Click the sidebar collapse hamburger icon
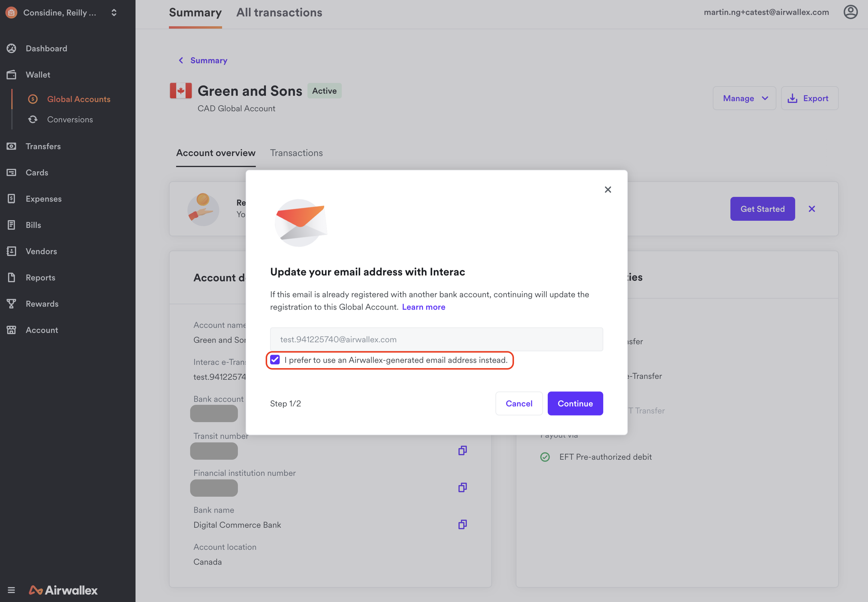This screenshot has width=868, height=602. click(x=11, y=590)
